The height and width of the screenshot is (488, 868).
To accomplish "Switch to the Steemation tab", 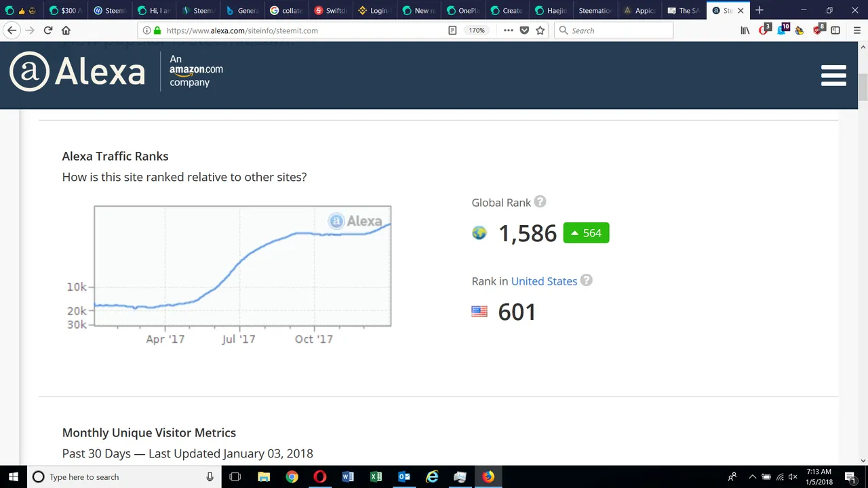I will [595, 10].
